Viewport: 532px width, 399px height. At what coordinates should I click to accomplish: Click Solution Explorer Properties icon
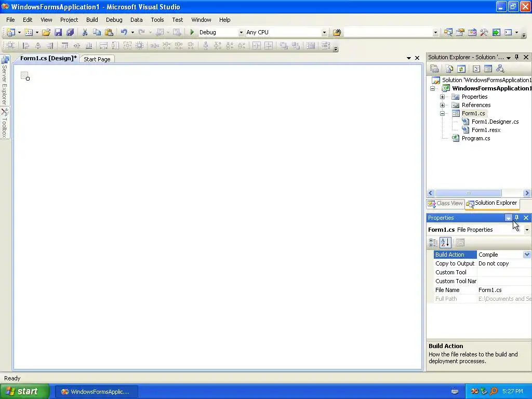point(435,69)
